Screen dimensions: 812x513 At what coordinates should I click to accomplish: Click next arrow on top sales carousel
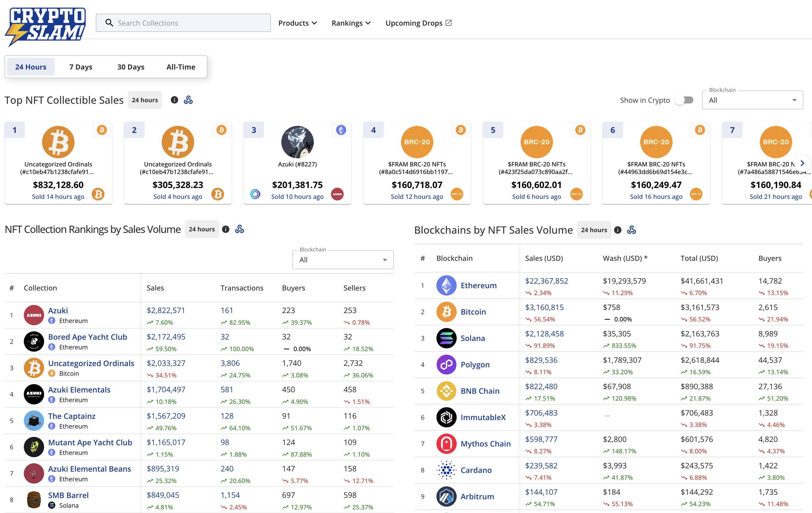[x=802, y=163]
